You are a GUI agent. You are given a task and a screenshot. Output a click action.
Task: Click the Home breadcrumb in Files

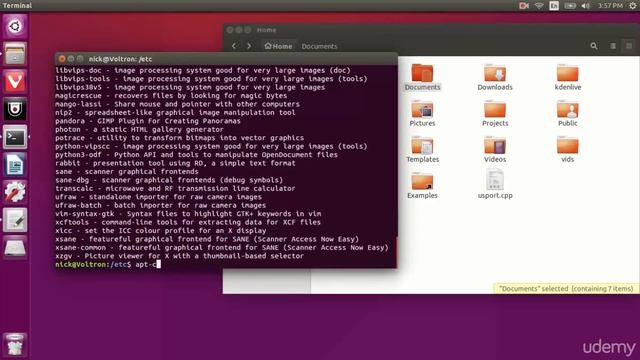(278, 46)
